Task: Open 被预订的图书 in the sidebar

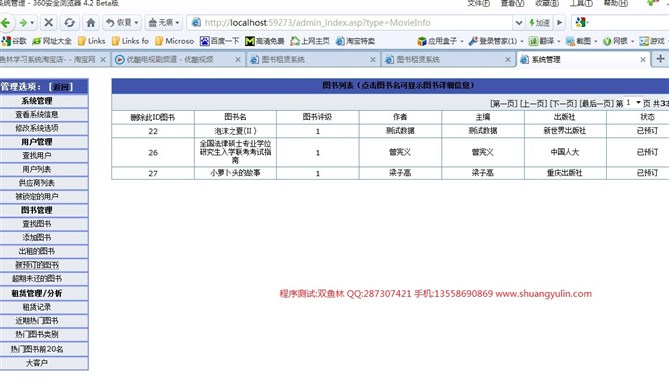Action: pyautogui.click(x=37, y=265)
